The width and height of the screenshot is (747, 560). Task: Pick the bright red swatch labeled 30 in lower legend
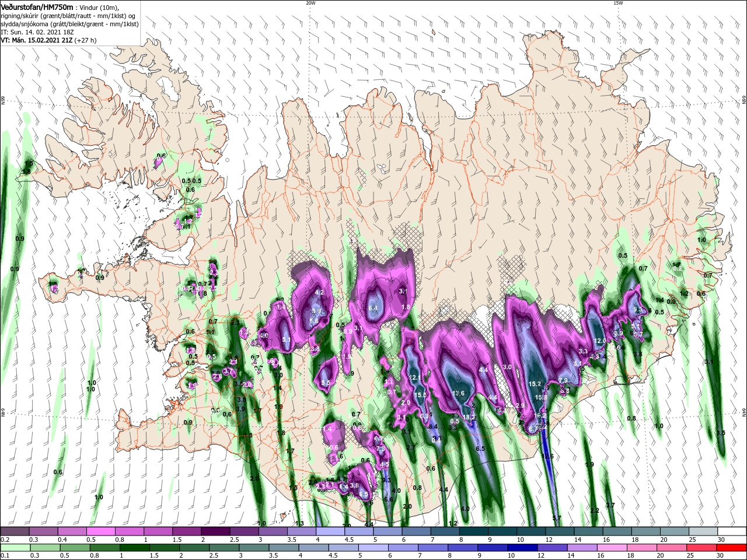[x=732, y=548]
